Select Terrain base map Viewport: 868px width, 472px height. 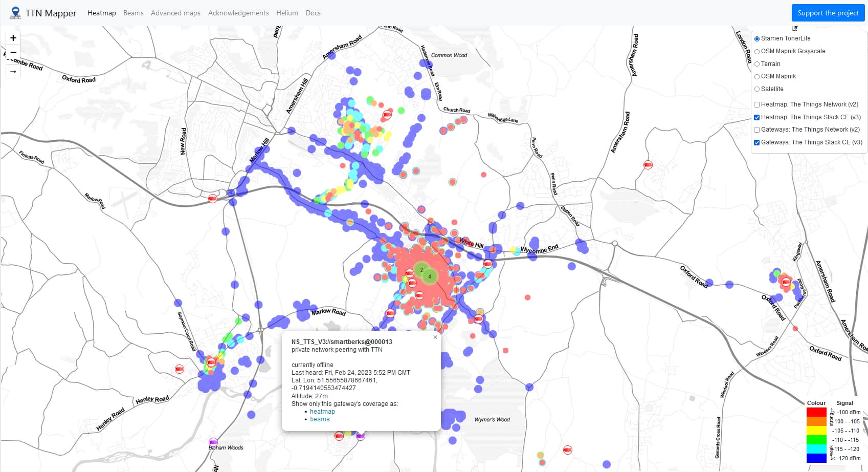pos(757,64)
